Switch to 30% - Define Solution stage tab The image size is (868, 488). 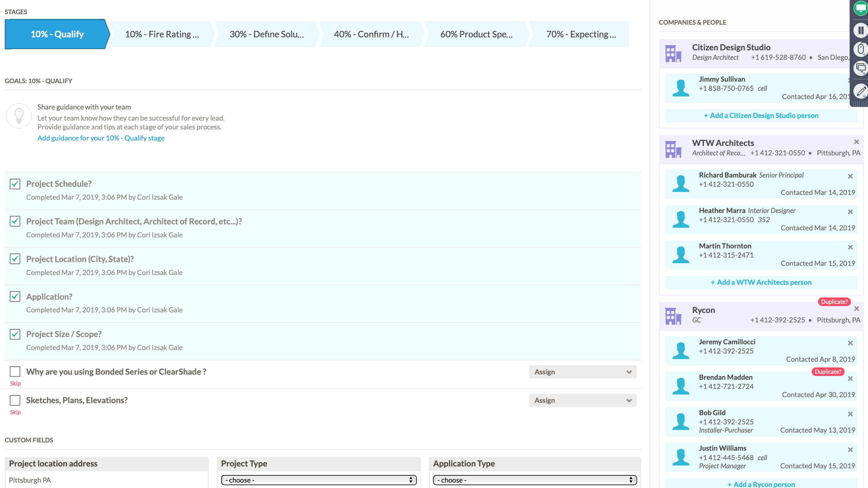266,34
